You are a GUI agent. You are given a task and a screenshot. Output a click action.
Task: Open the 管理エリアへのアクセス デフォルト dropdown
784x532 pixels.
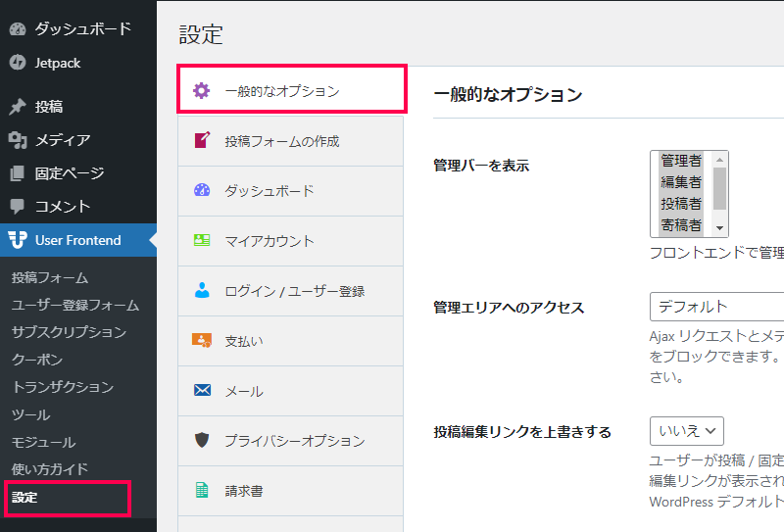(x=717, y=307)
